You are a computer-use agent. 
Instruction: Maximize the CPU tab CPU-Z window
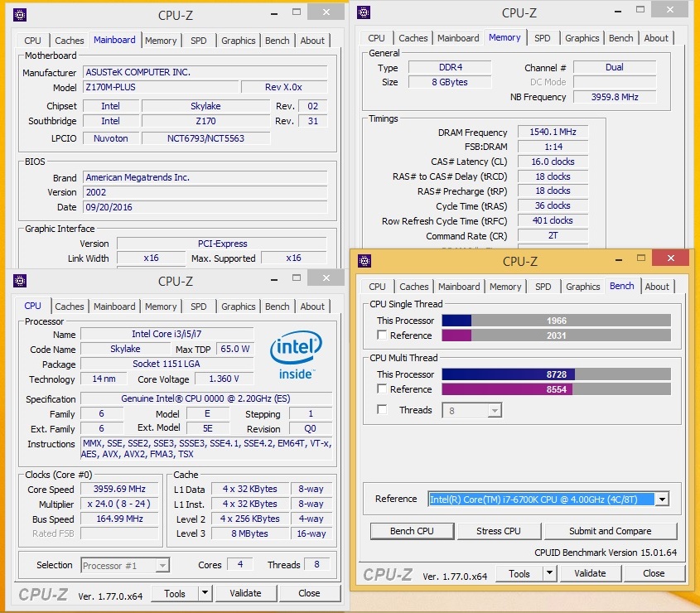click(x=297, y=278)
